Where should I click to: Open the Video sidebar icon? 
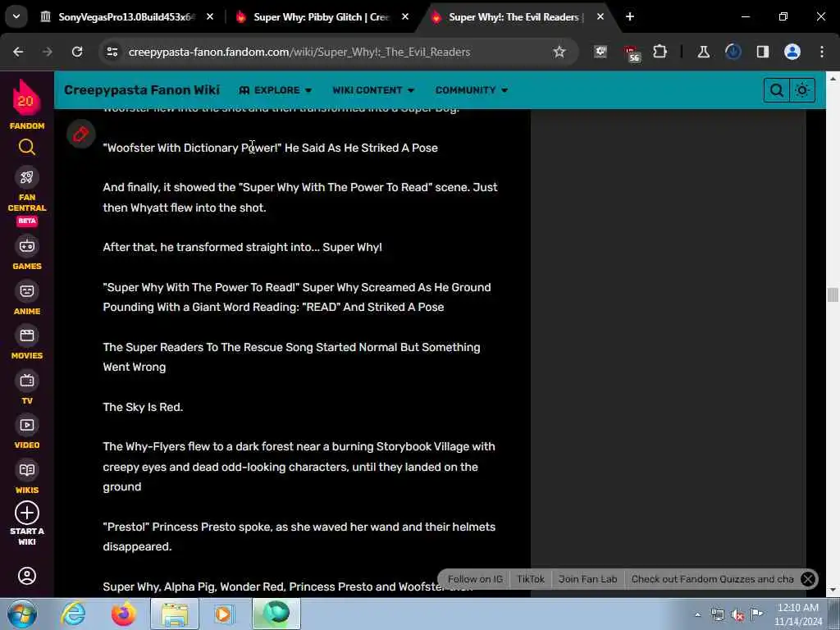coord(27,426)
